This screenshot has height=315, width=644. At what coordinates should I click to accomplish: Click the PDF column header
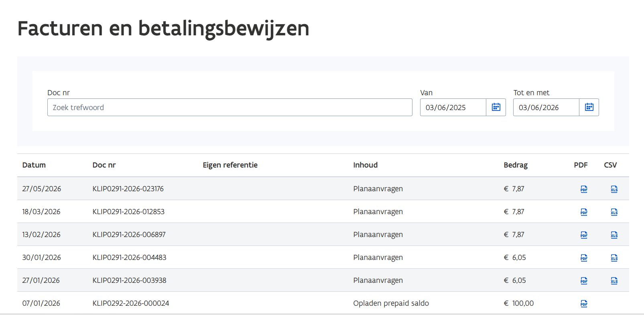point(581,165)
